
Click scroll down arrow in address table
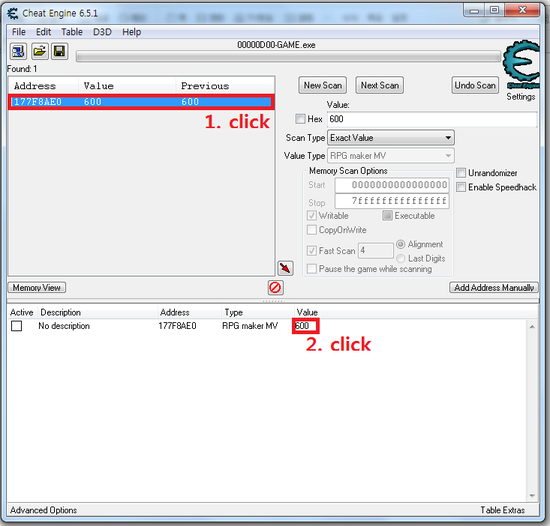point(532,495)
